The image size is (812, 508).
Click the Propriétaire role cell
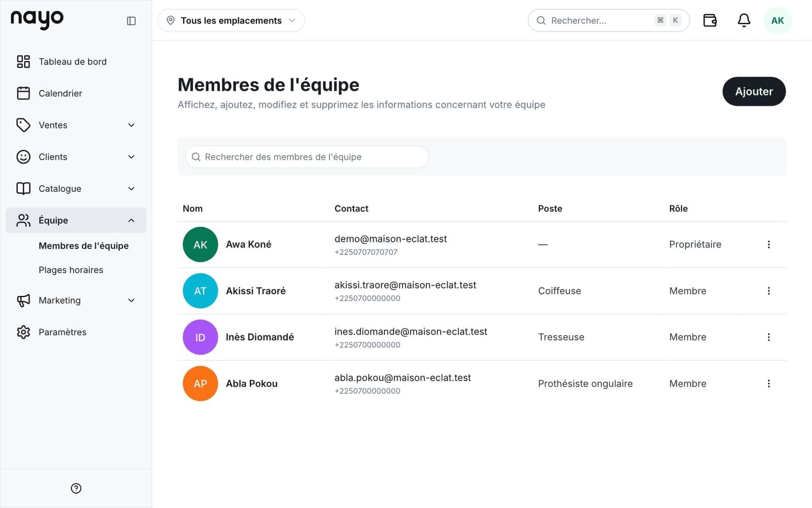[695, 244]
